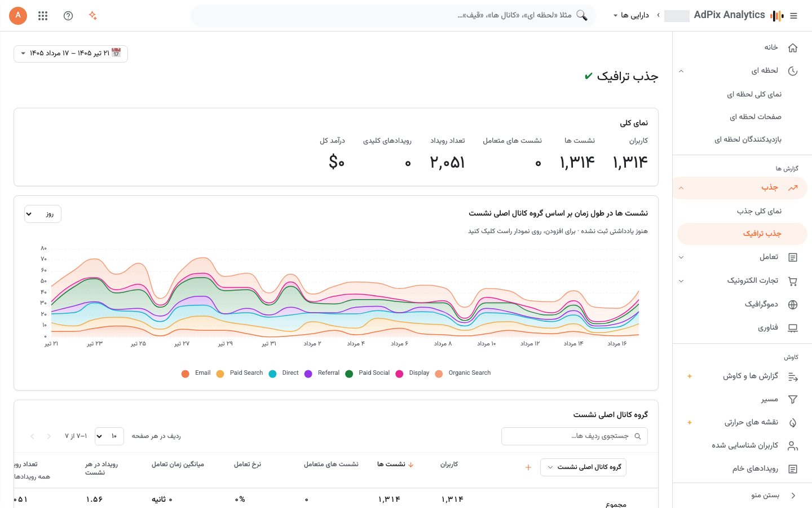Click the جستجوی ردیف ها search field
The image size is (812, 508).
[575, 436]
